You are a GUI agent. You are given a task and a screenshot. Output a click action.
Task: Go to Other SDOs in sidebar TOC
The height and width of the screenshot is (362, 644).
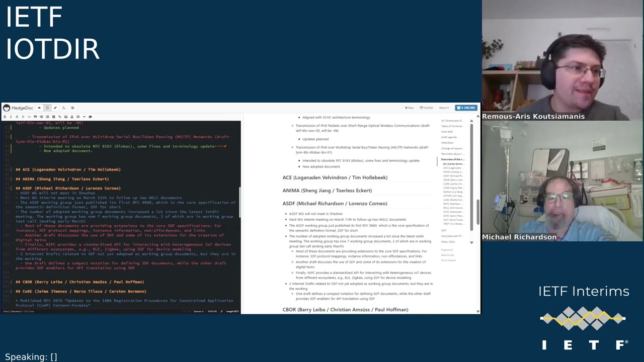coord(448,242)
